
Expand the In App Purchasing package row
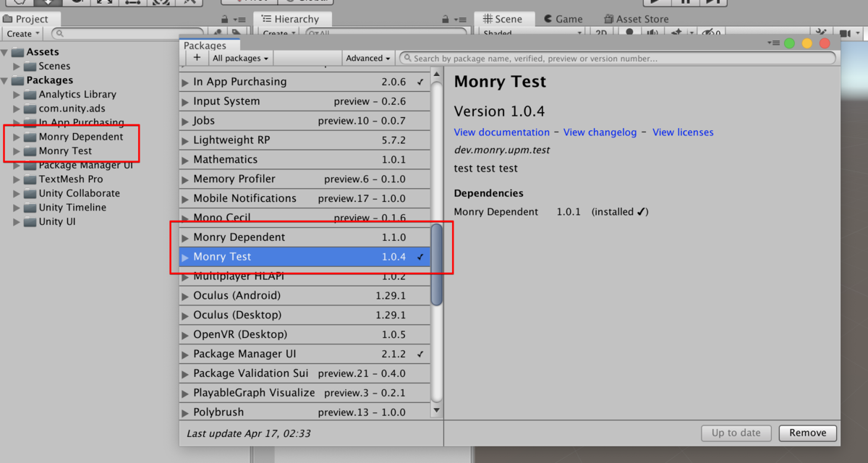tap(186, 82)
